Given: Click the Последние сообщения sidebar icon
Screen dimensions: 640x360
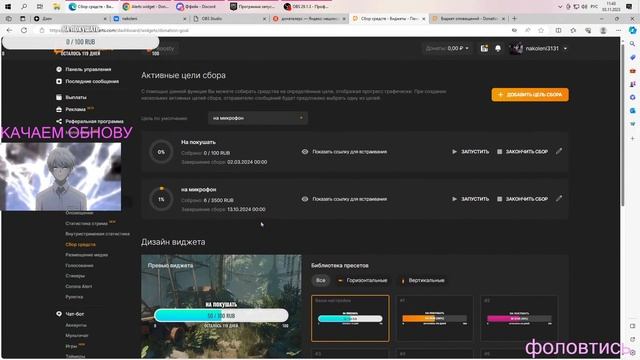Looking at the screenshot, I should coord(59,82).
